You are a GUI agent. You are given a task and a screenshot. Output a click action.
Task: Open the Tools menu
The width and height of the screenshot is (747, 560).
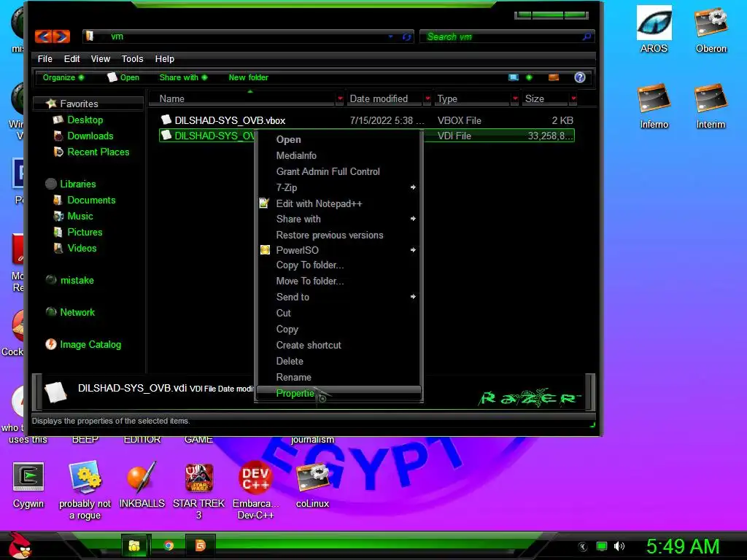click(x=133, y=58)
